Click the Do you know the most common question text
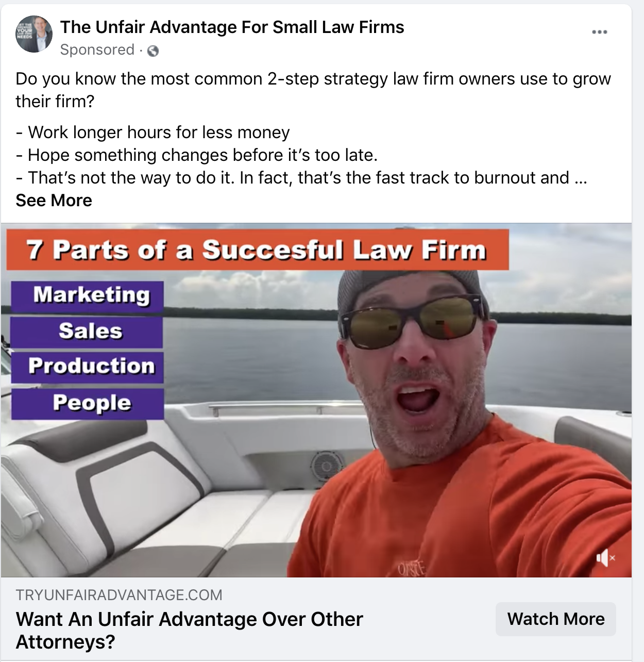This screenshot has height=662, width=644. 313,90
